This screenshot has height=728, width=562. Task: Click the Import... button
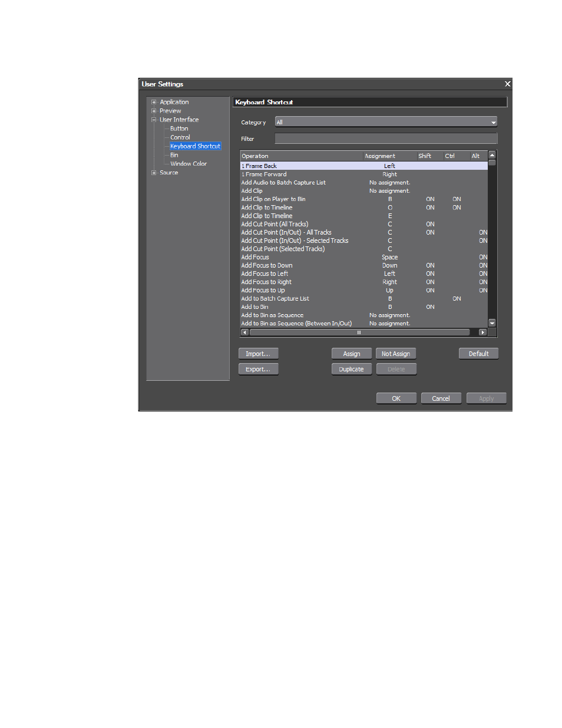pos(258,354)
